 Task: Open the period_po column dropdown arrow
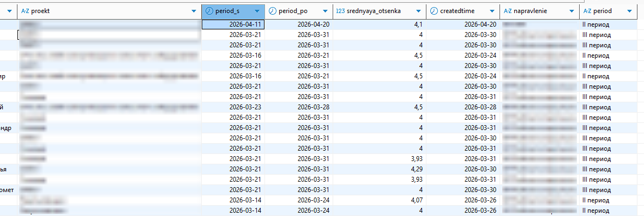click(326, 11)
